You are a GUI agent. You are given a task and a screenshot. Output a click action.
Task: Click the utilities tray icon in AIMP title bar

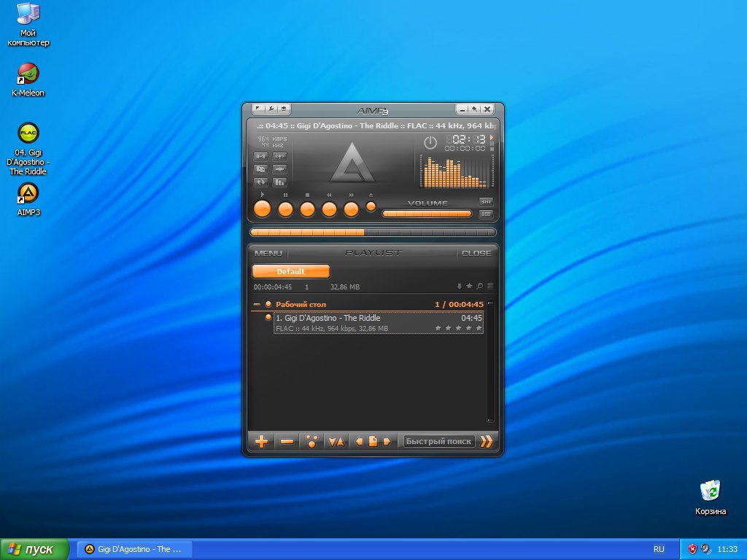(284, 109)
